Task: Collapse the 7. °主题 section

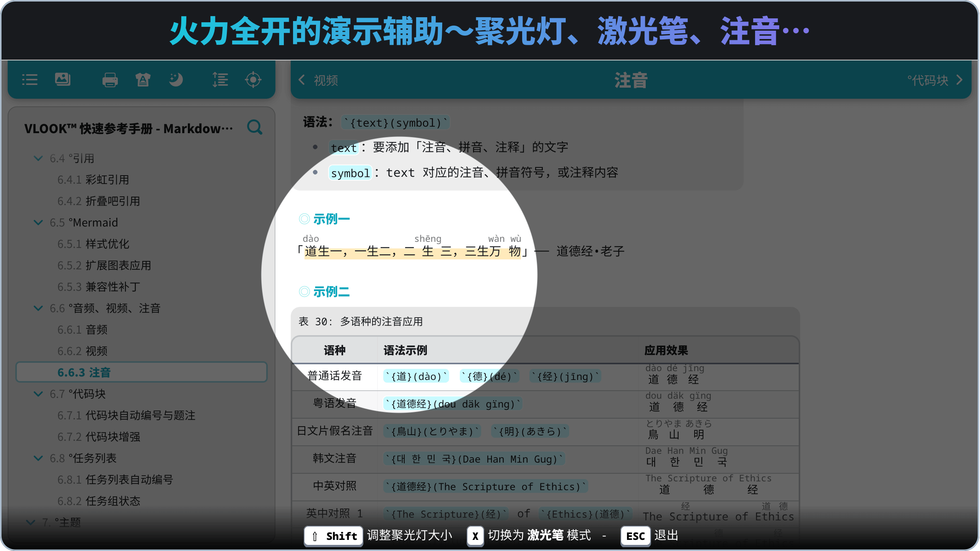Action: 31,522
